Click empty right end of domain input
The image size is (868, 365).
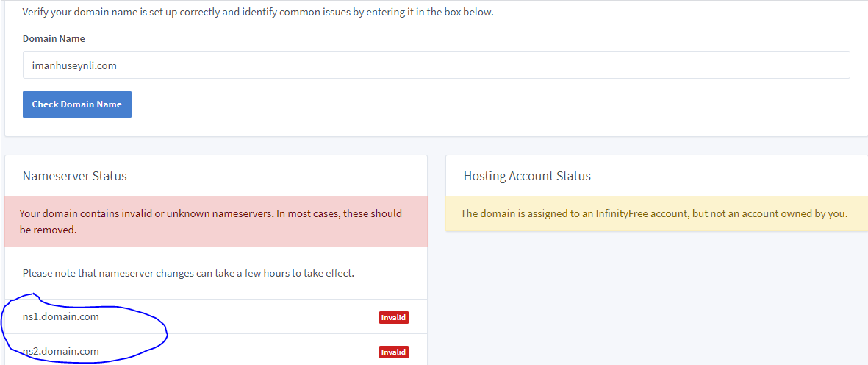[808, 65]
